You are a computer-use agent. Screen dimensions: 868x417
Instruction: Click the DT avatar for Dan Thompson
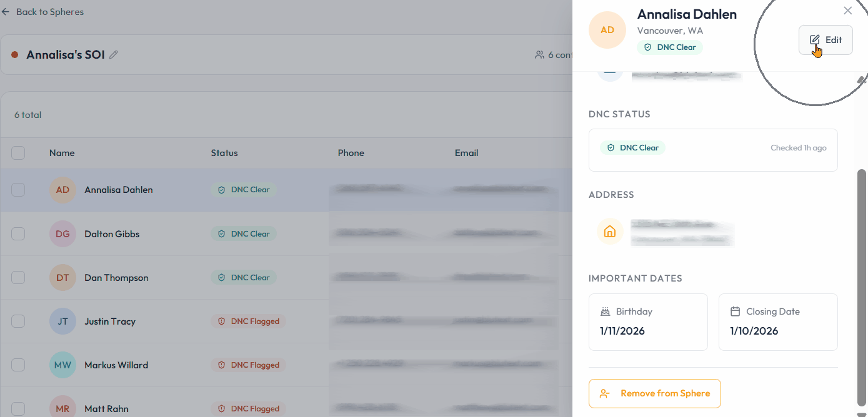pyautogui.click(x=62, y=278)
